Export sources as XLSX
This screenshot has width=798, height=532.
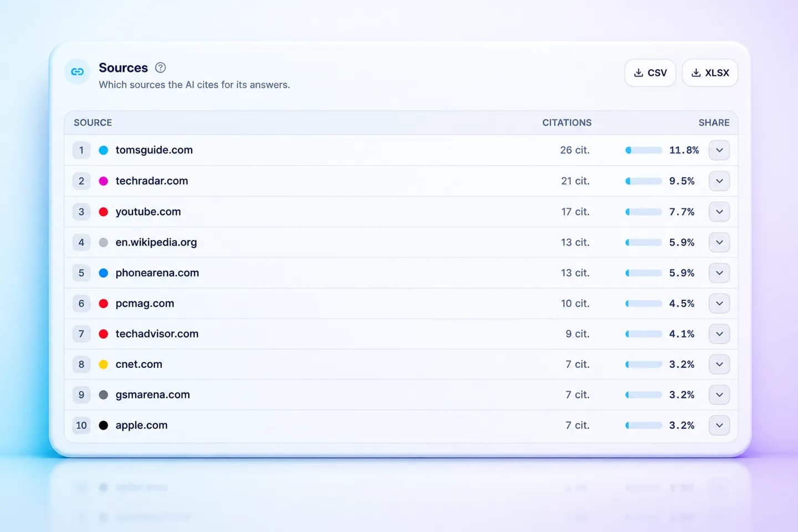click(x=710, y=73)
